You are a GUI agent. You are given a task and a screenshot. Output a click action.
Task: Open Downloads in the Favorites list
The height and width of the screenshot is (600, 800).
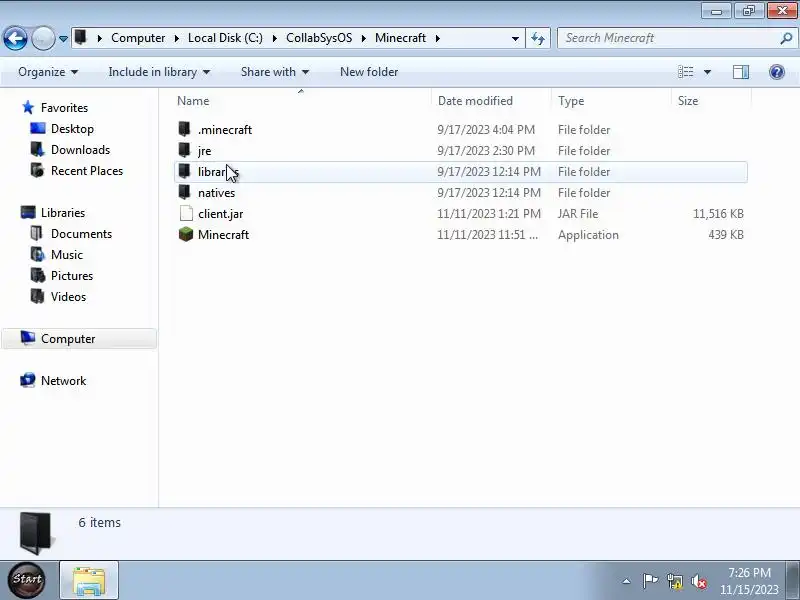80,149
